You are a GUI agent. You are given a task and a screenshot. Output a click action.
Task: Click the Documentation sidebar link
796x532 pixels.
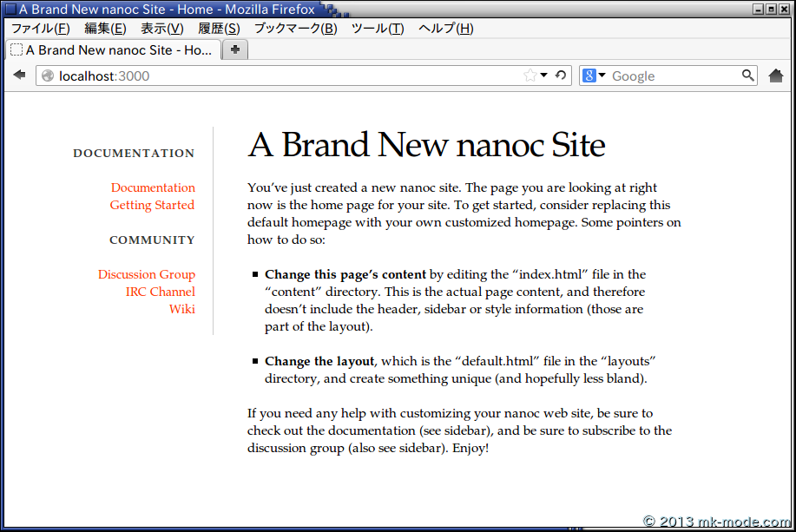[153, 187]
